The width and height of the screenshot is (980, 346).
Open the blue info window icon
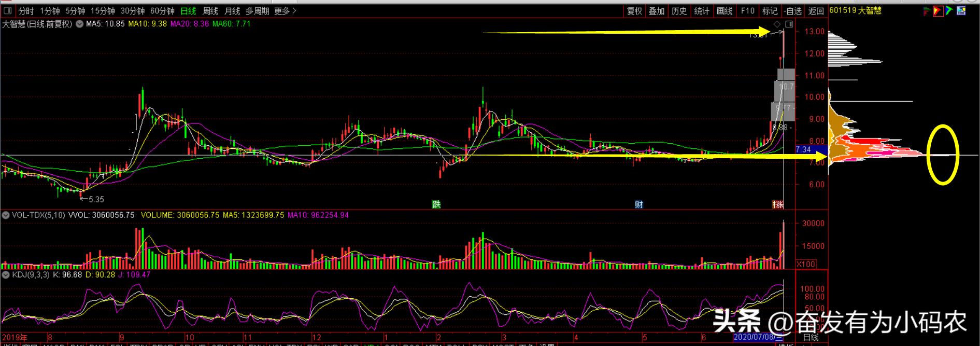coord(961,10)
